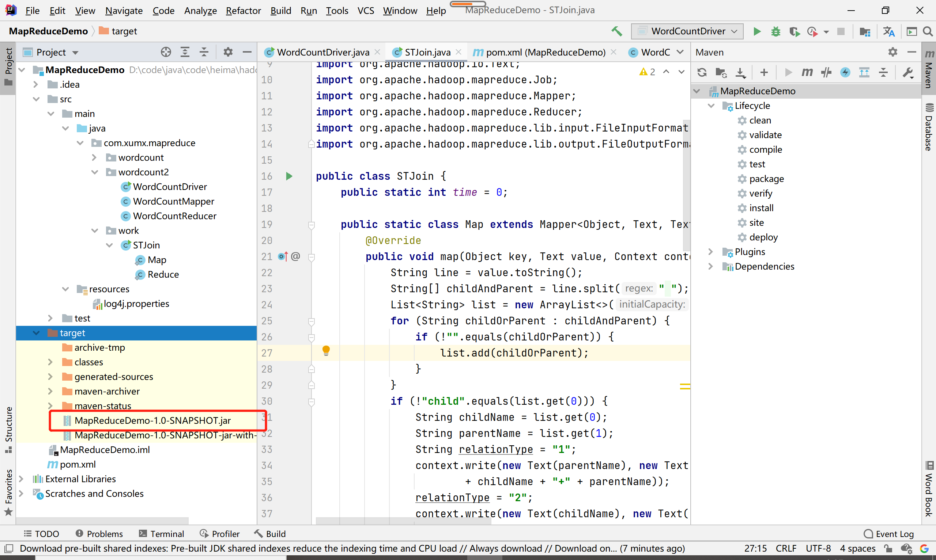Run the clean Maven lifecycle goal

(x=761, y=120)
